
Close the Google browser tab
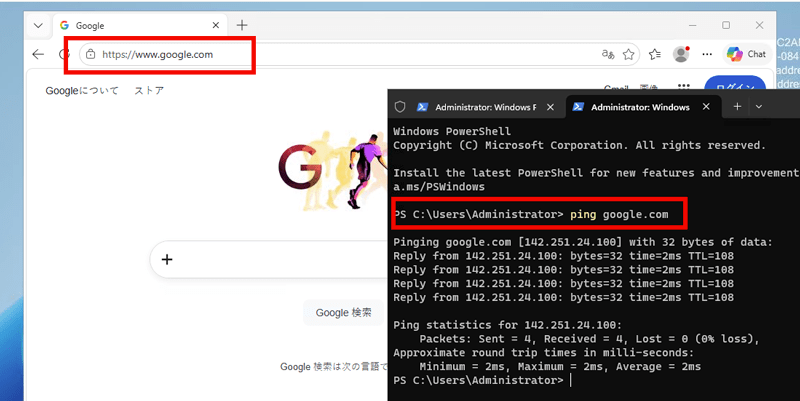215,25
